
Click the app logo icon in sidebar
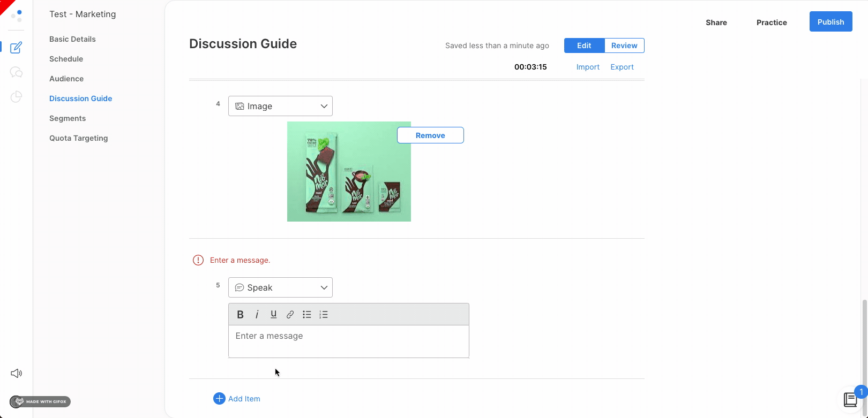17,16
